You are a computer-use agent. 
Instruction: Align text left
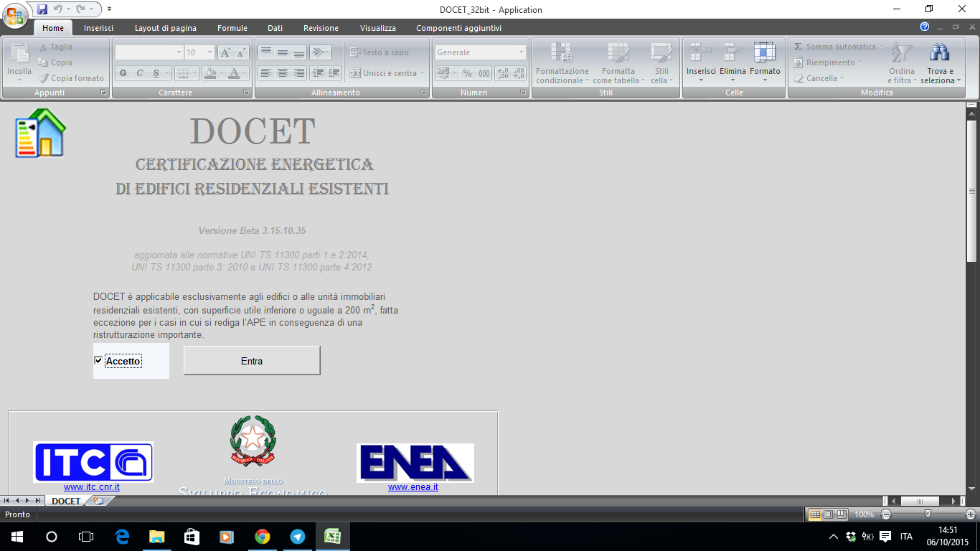(265, 73)
